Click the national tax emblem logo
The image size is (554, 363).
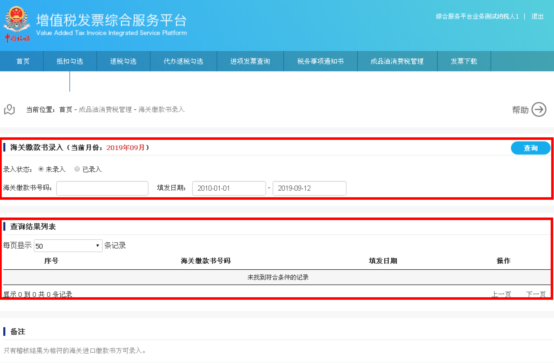point(17,24)
